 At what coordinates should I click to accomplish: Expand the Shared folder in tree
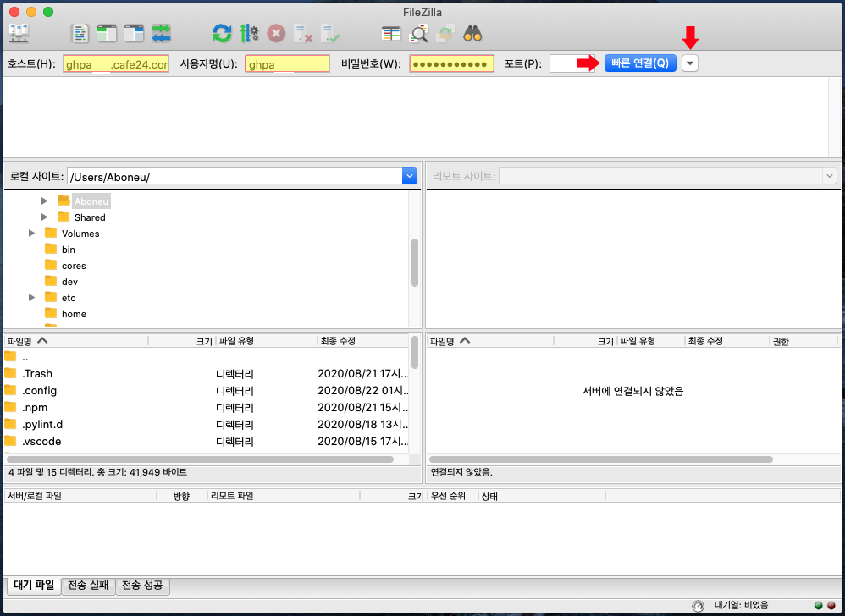tap(44, 217)
